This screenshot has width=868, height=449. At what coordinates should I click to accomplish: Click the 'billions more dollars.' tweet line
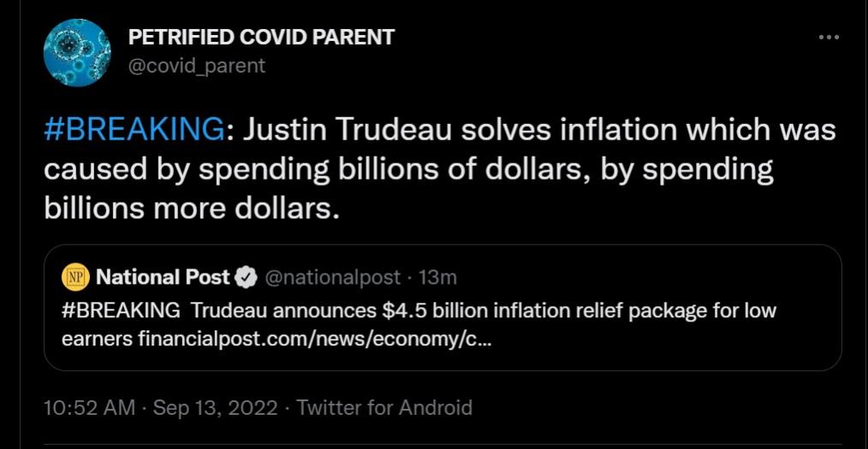(x=192, y=209)
